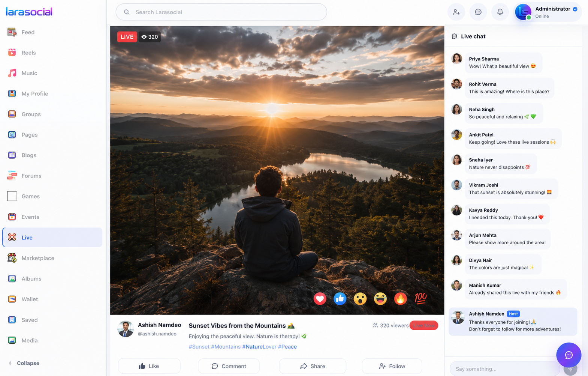Follow Ashish Namdeo
Image resolution: width=588 pixels, height=376 pixels.
(x=392, y=366)
